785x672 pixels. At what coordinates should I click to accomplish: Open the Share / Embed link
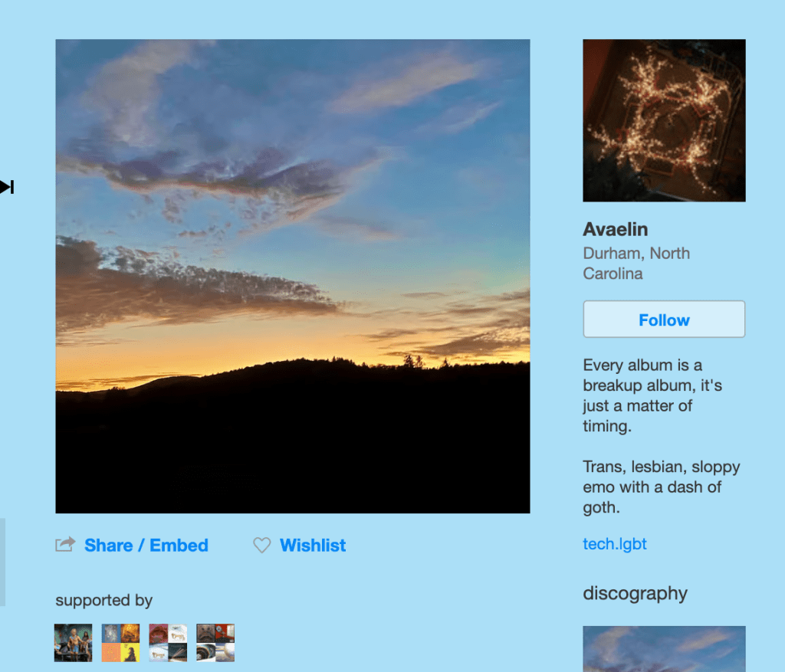pyautogui.click(x=146, y=545)
